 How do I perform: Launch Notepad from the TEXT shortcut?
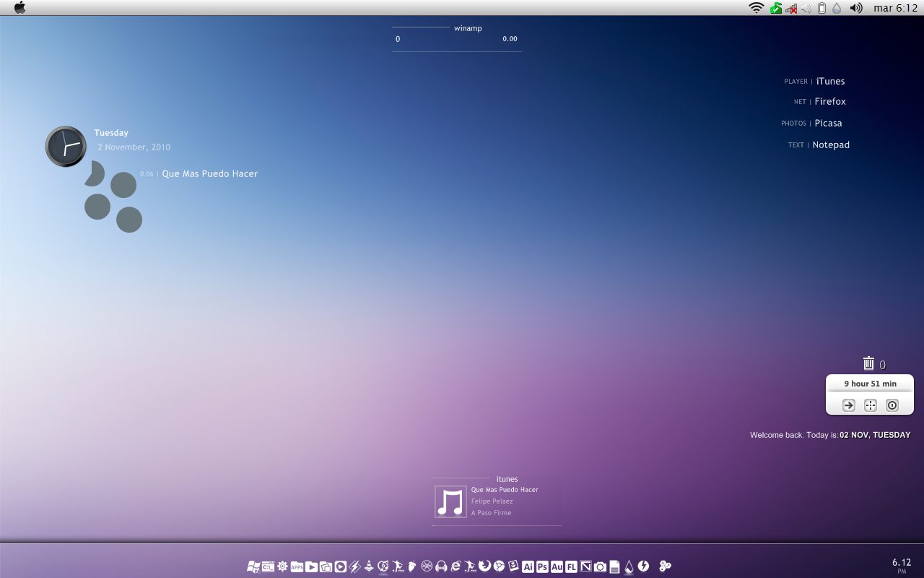tap(831, 144)
